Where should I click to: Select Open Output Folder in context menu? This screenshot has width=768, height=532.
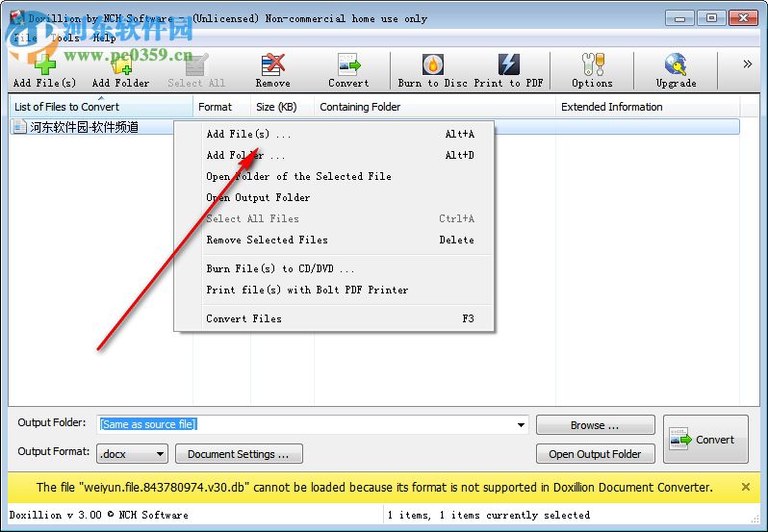334,198
